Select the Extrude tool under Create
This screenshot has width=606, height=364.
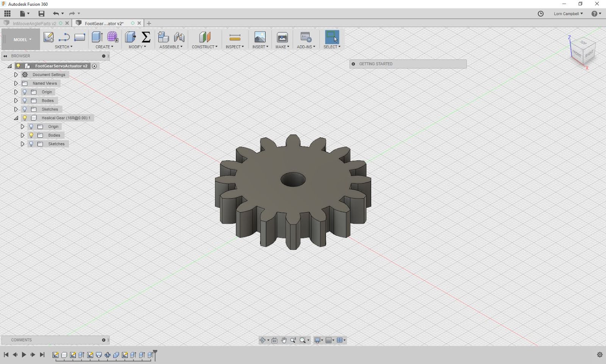tap(97, 37)
